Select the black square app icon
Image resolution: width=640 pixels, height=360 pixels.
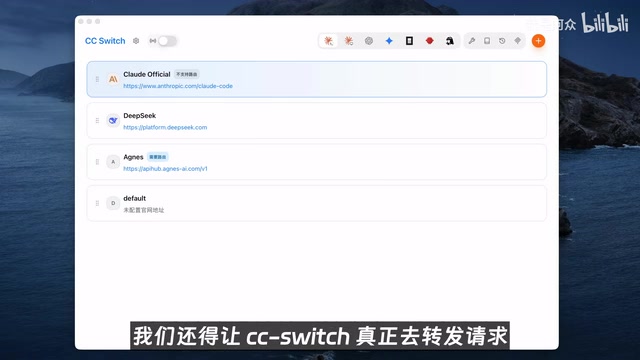click(409, 41)
